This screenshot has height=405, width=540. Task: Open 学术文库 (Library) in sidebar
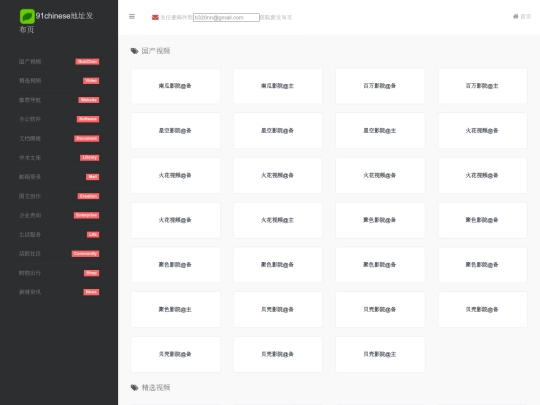tap(59, 158)
